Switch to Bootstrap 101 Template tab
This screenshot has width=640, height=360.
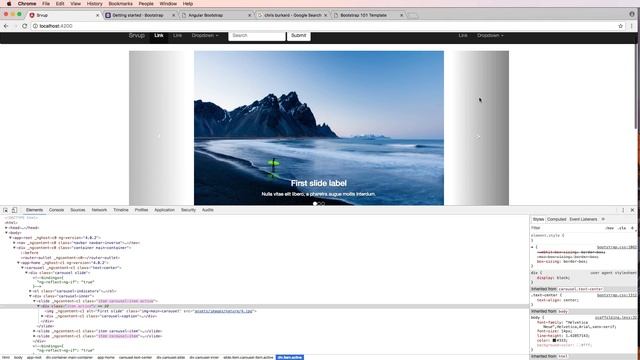coord(363,15)
